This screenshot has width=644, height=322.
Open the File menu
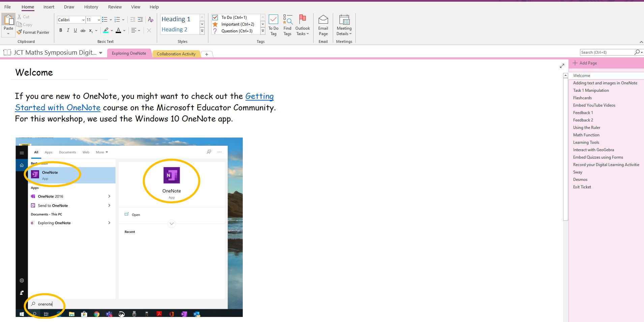(x=7, y=7)
